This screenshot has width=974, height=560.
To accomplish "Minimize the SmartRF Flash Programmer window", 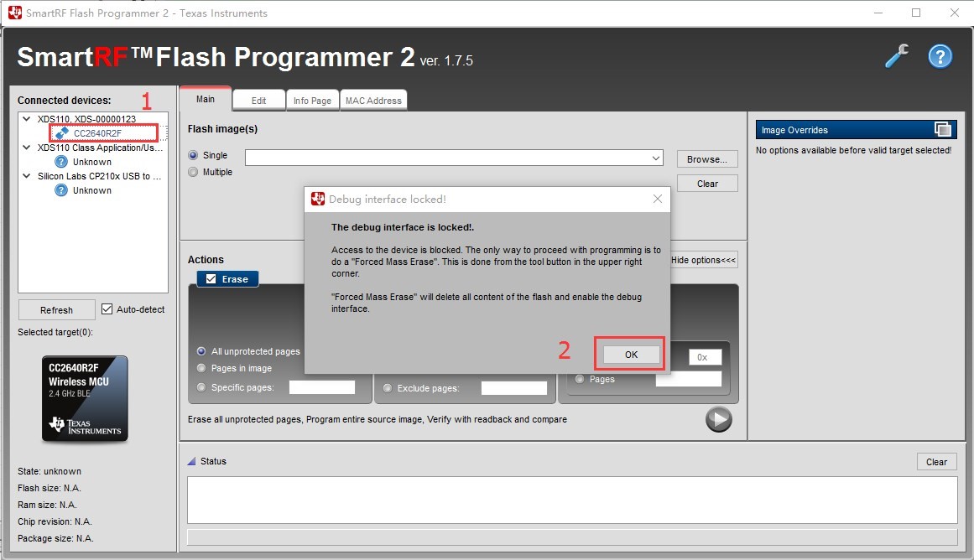I will click(878, 13).
